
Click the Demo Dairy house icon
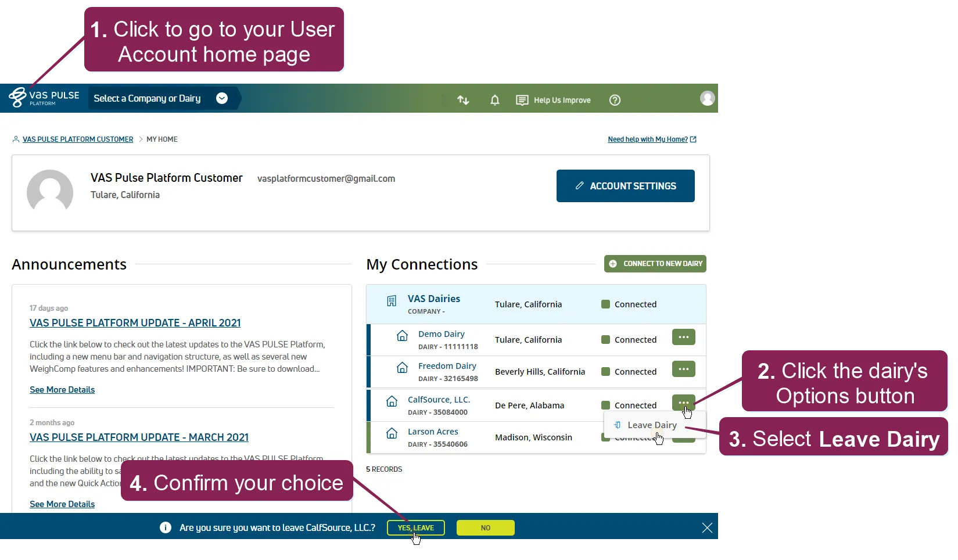point(402,336)
